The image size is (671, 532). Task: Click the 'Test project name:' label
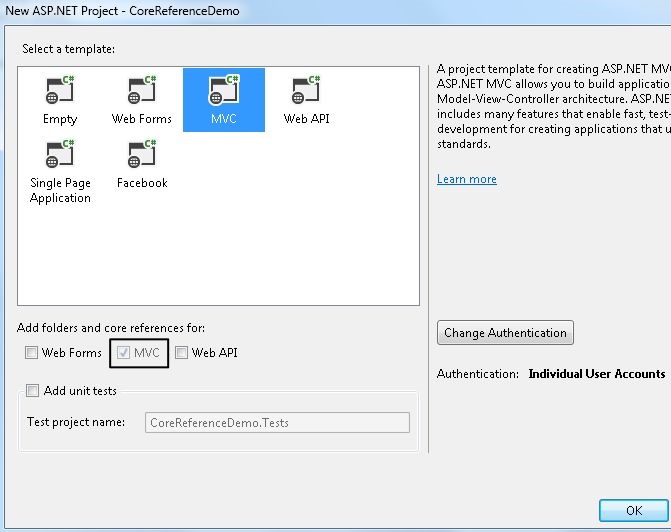click(76, 422)
